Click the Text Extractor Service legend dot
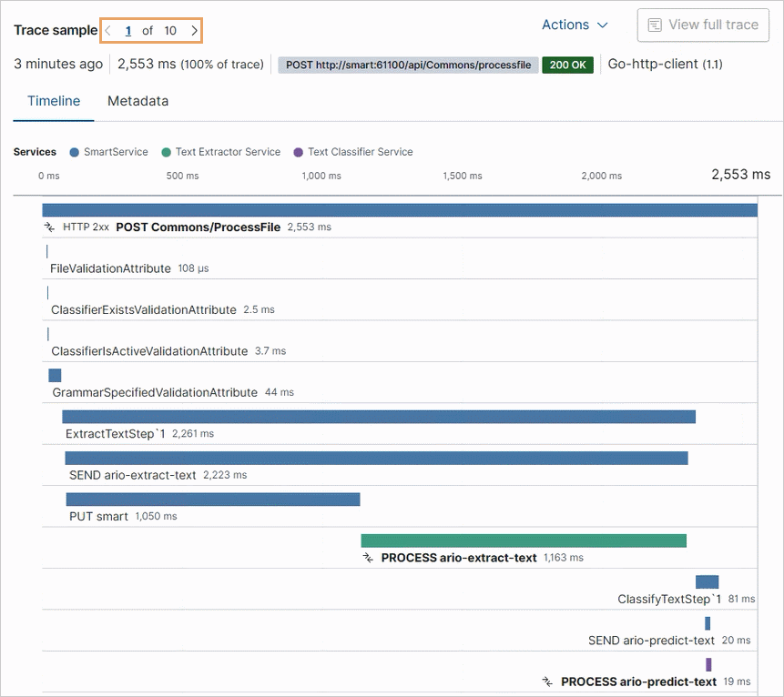Screen dimensions: 784x697 pos(166,152)
